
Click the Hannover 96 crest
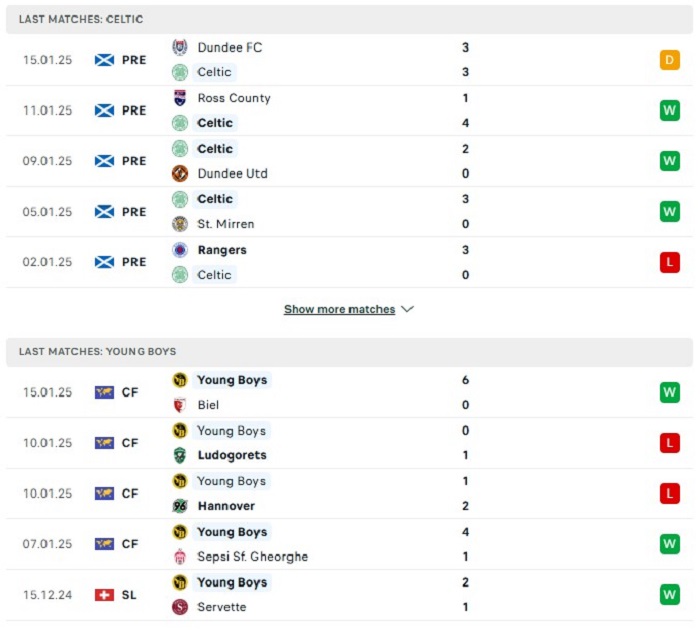pyautogui.click(x=180, y=506)
